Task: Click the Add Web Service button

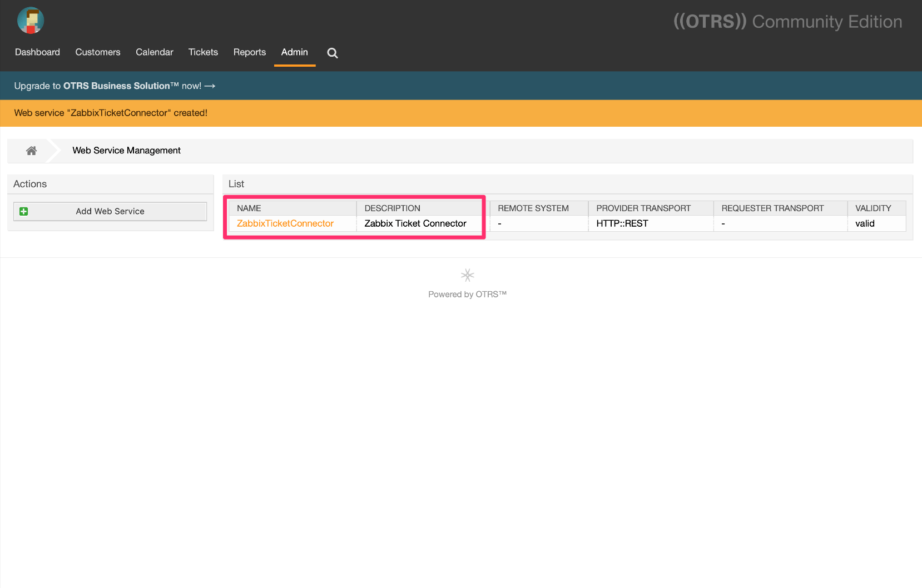Action: click(x=110, y=211)
